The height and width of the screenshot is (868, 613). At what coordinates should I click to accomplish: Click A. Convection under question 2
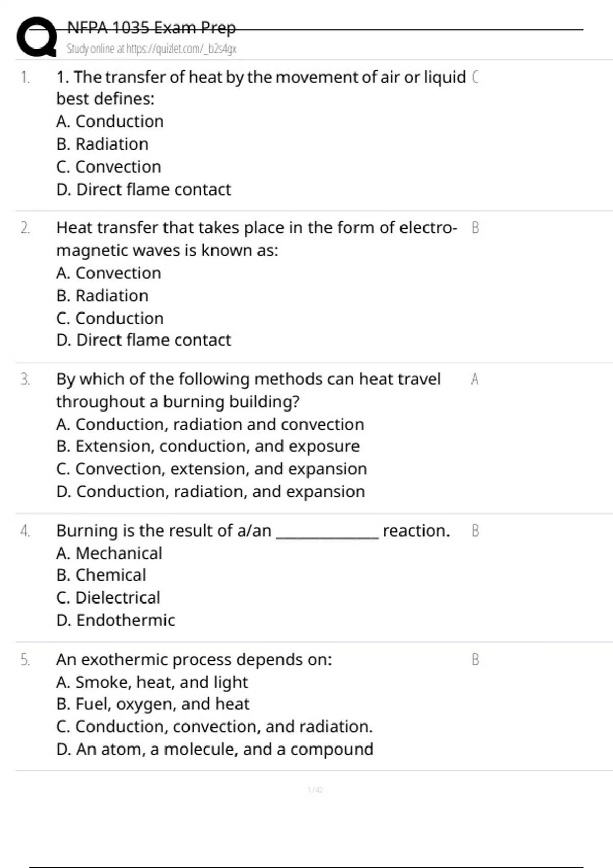point(108,273)
